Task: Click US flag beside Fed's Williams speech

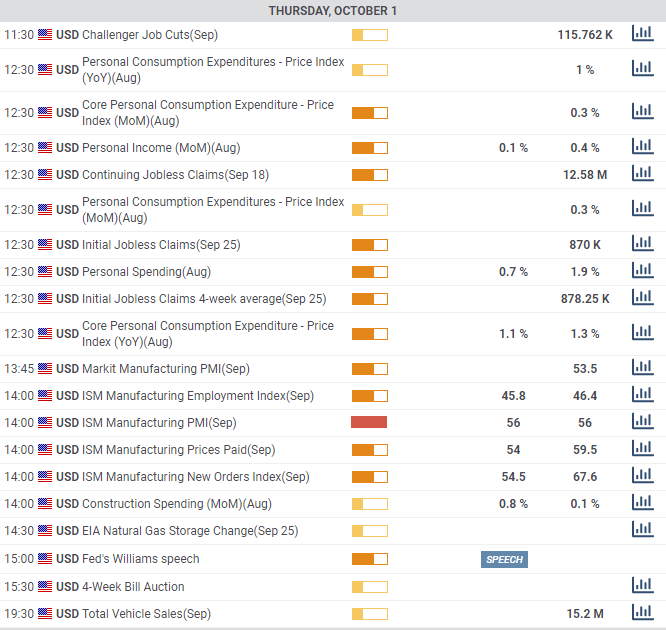Action: click(x=45, y=559)
